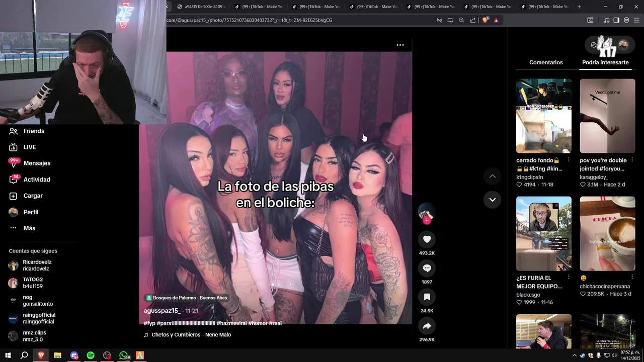644x362 pixels.
Task: Click the #hazmeviral hashtag
Action: click(231, 323)
